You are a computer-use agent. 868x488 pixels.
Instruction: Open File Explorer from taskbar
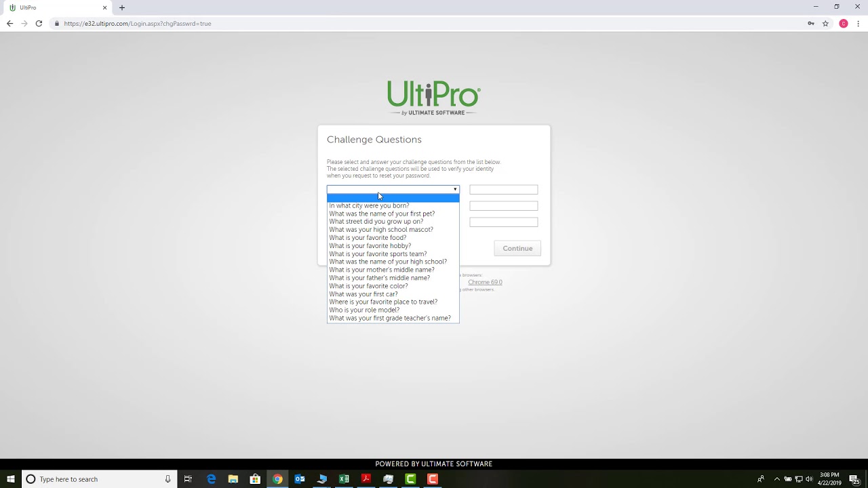point(233,479)
